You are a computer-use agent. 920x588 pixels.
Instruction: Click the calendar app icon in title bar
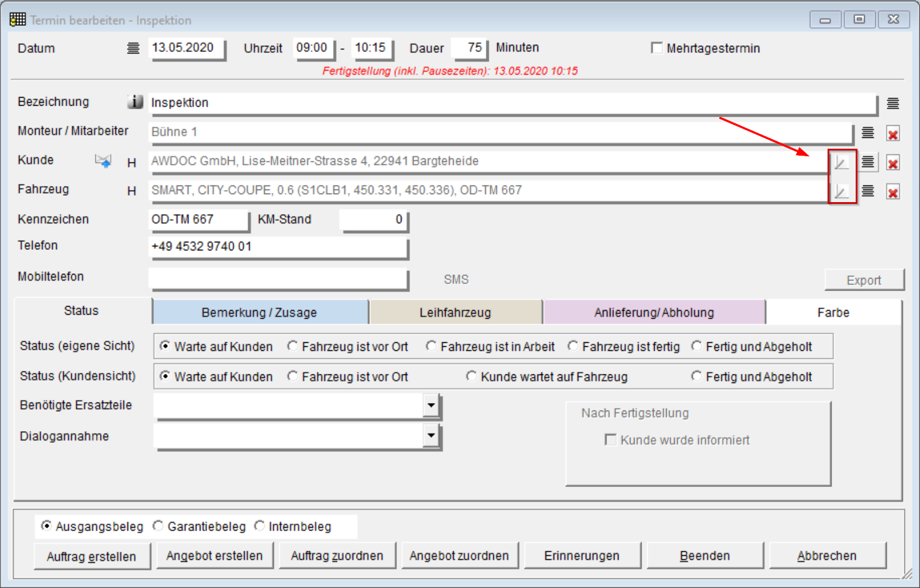[18, 20]
